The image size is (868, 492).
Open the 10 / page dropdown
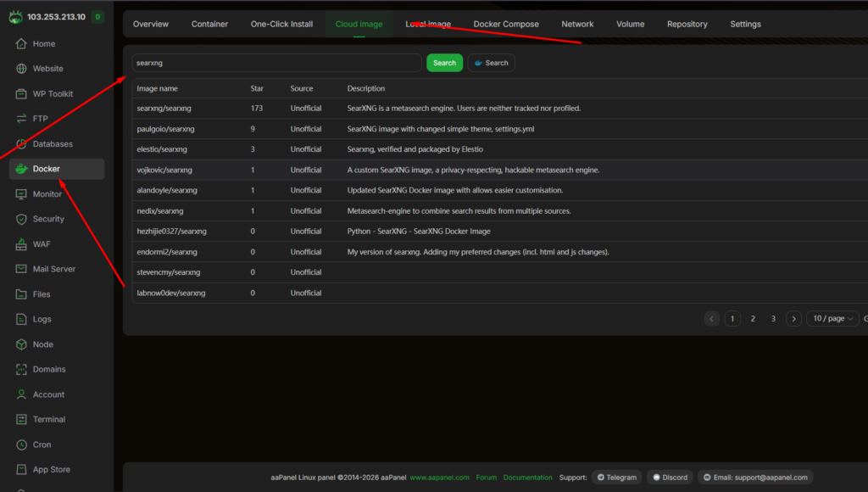click(x=832, y=319)
